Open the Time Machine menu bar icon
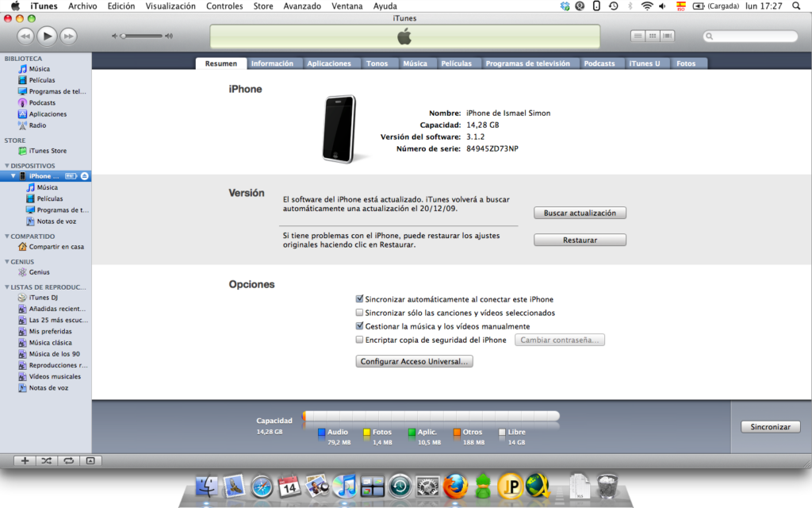The image size is (812, 508). (x=613, y=6)
